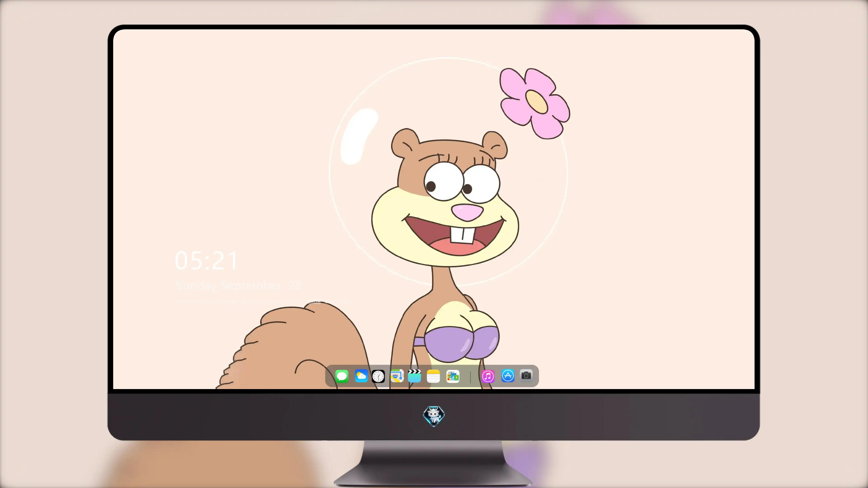Image resolution: width=868 pixels, height=488 pixels.
Task: Open the photo collage app in the dock
Action: 453,376
